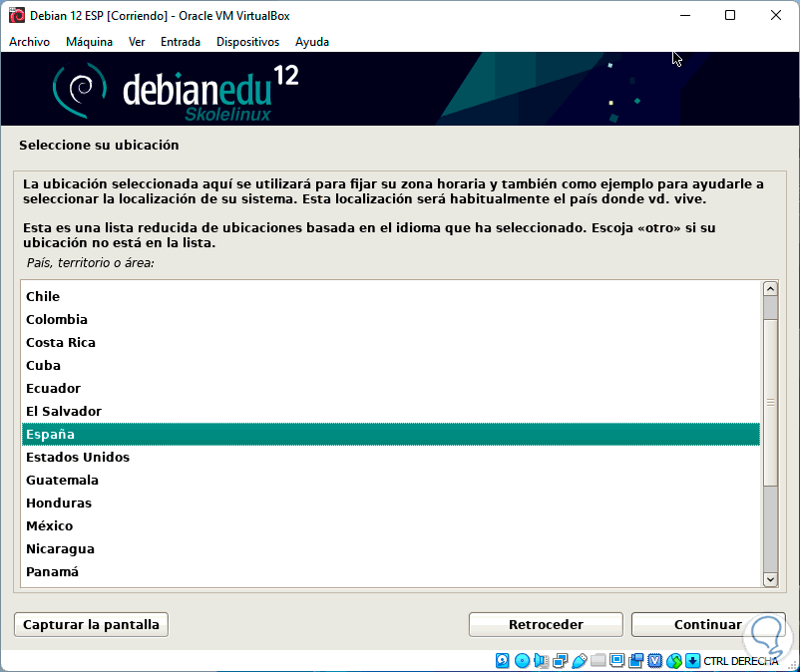Select the highlighted España entry

(x=391, y=435)
